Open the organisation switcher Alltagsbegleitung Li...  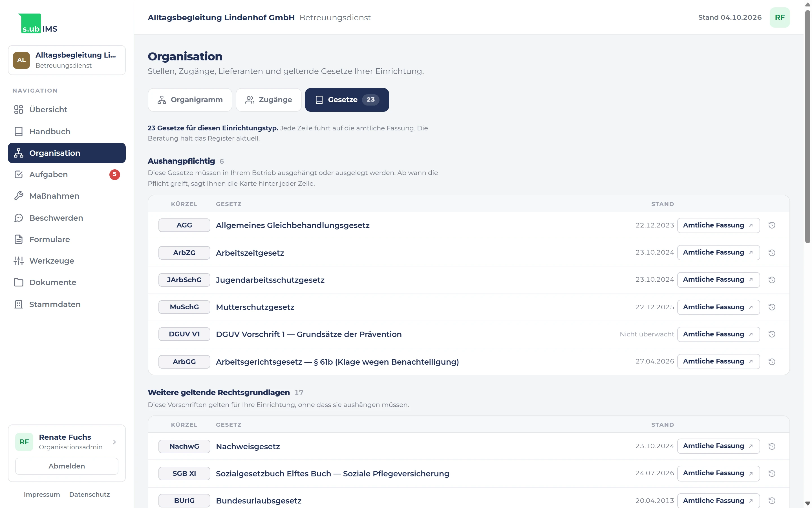point(67,60)
